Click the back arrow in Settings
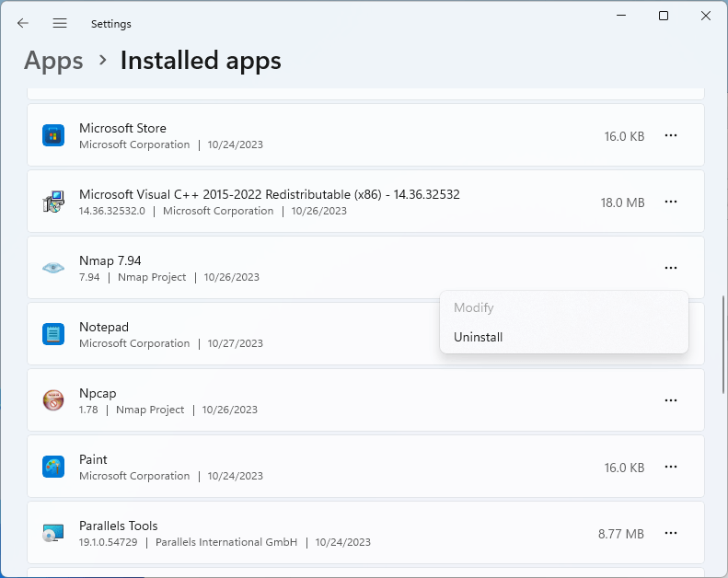Viewport: 728px width, 578px height. click(23, 23)
